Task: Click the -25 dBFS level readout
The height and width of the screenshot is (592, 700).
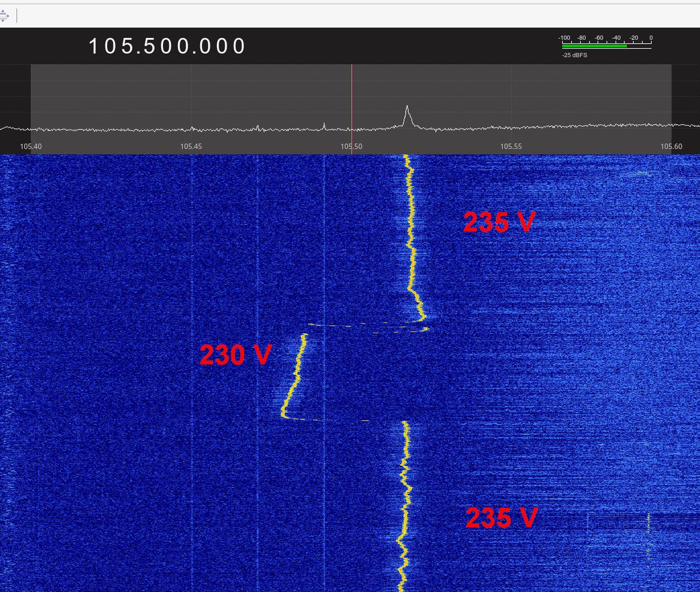Action: tap(574, 55)
